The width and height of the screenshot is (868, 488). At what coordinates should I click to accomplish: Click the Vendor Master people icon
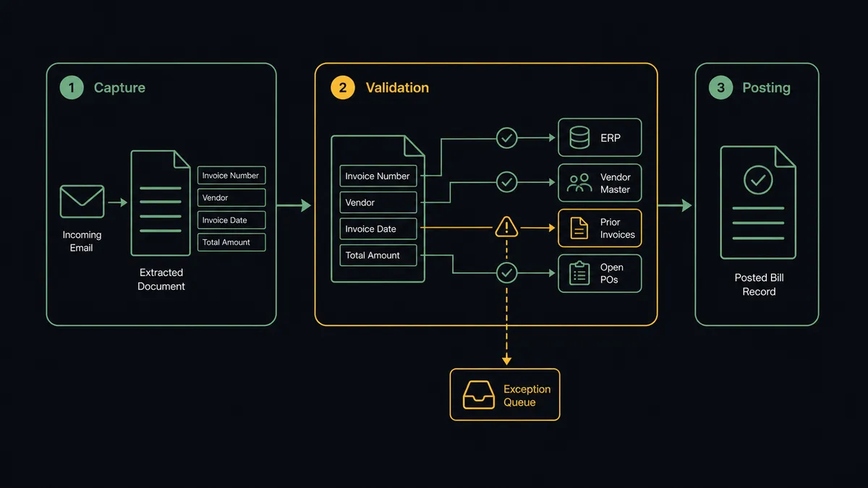[x=579, y=183]
